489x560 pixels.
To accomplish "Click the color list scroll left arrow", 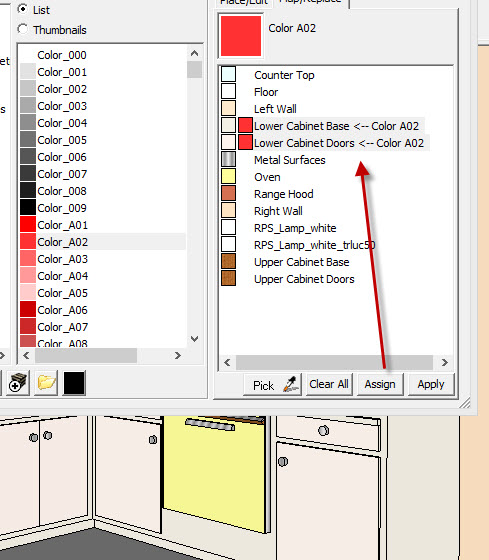I will pos(26,355).
